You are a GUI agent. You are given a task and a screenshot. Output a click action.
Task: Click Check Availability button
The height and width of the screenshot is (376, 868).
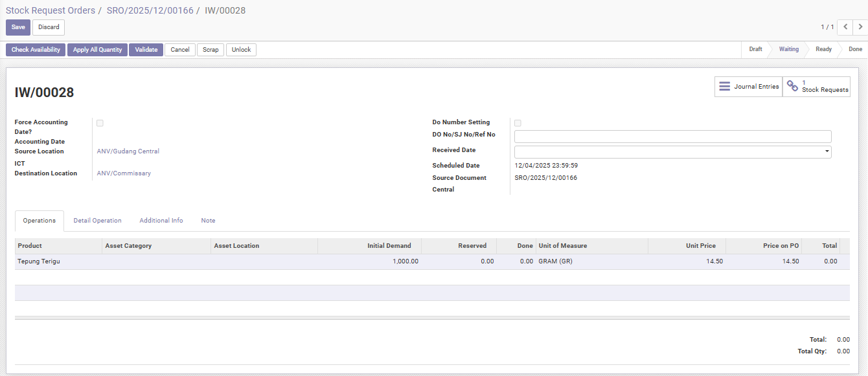(x=36, y=50)
